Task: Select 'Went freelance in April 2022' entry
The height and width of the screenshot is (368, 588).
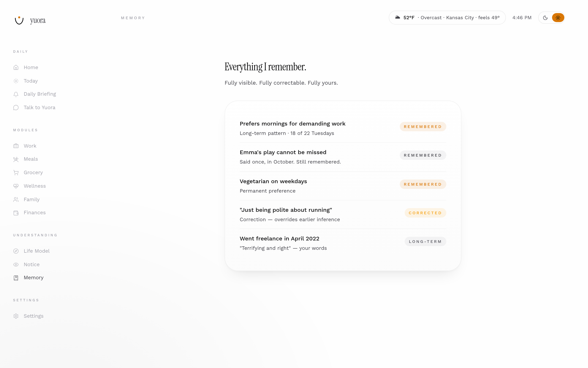Action: pos(343,243)
